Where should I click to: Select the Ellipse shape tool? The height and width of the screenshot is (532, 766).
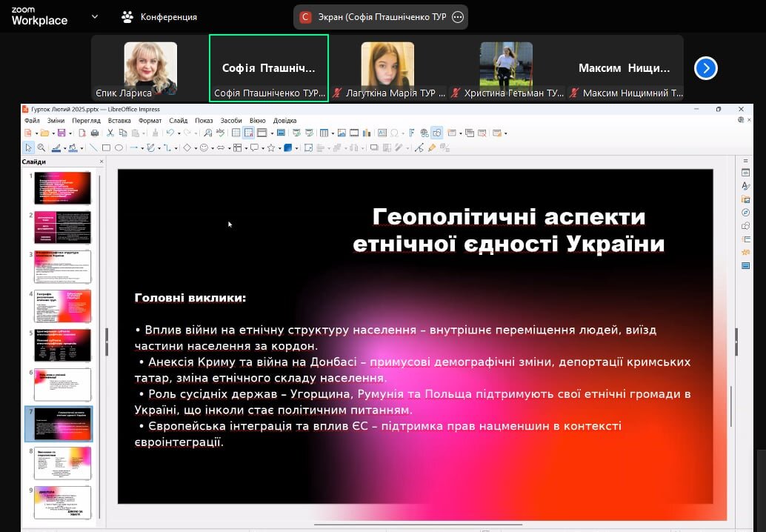(x=119, y=147)
